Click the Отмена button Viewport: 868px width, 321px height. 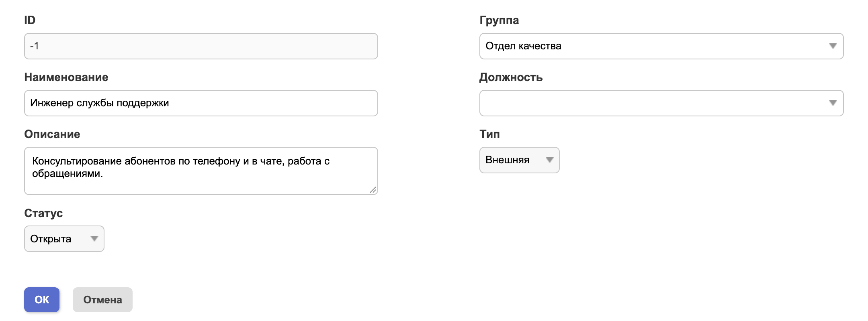(x=102, y=300)
